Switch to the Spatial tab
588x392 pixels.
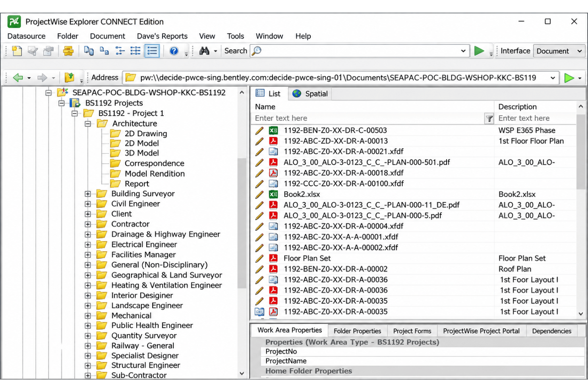[310, 94]
